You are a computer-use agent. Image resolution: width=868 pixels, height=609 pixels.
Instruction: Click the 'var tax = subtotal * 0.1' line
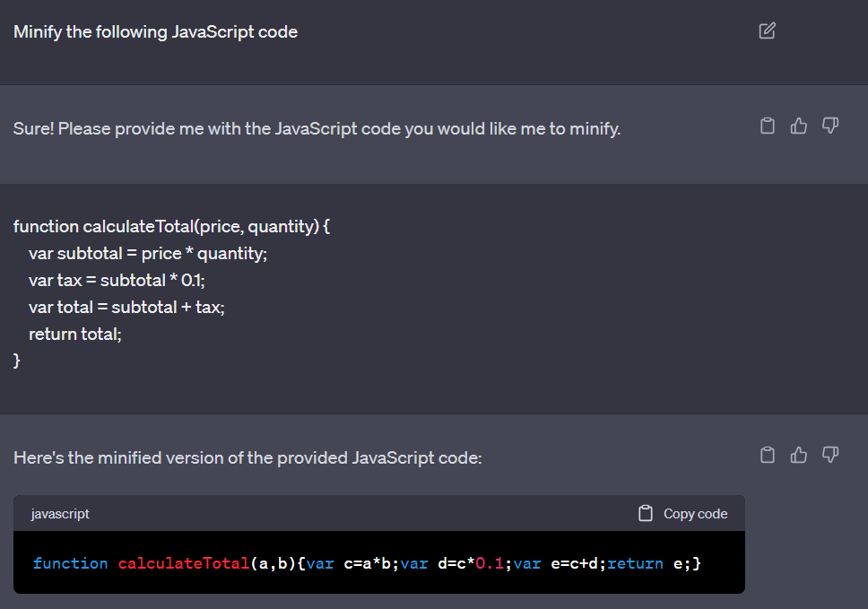click(x=117, y=280)
